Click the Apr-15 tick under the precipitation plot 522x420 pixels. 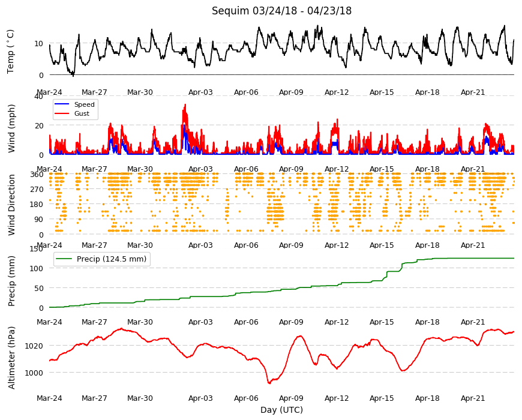382,322
